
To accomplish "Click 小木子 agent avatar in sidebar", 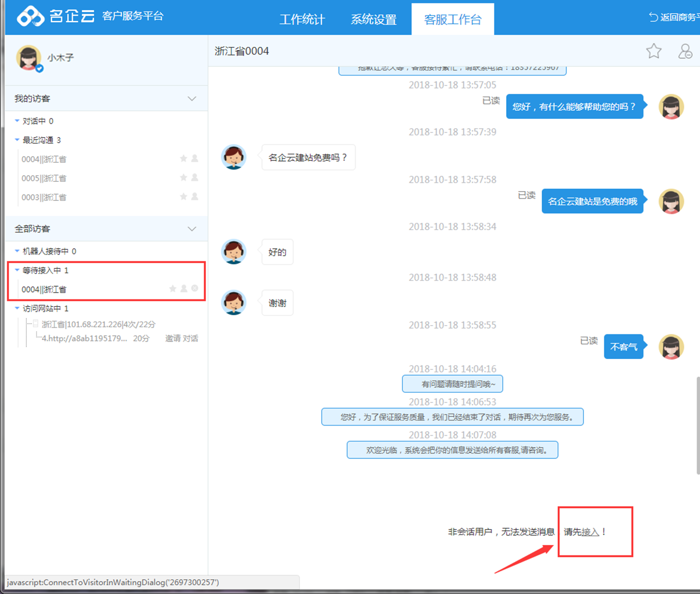I will click(x=29, y=58).
